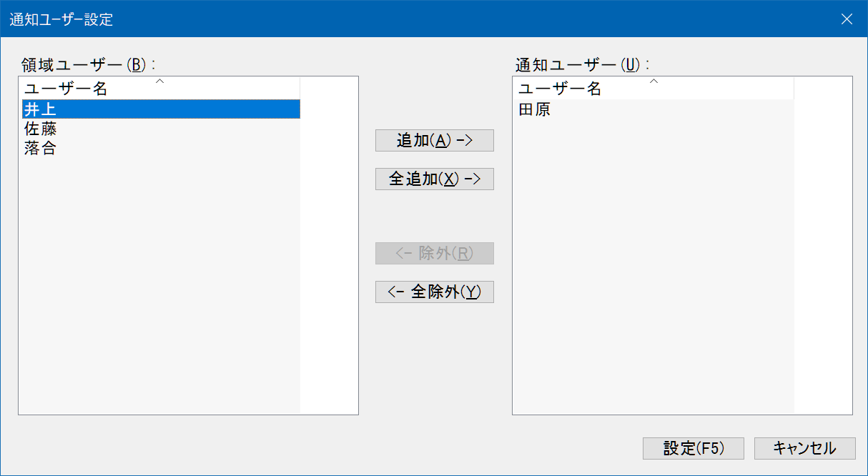Click the 通知ユーザー(U) label
868x476 pixels.
(x=583, y=64)
